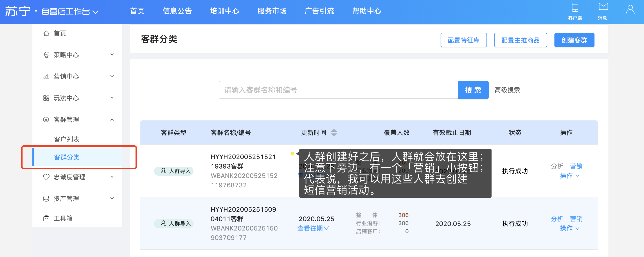The width and height of the screenshot is (644, 257).
Task: Expand the 营销中心 sidebar section
Action: [x=112, y=76]
